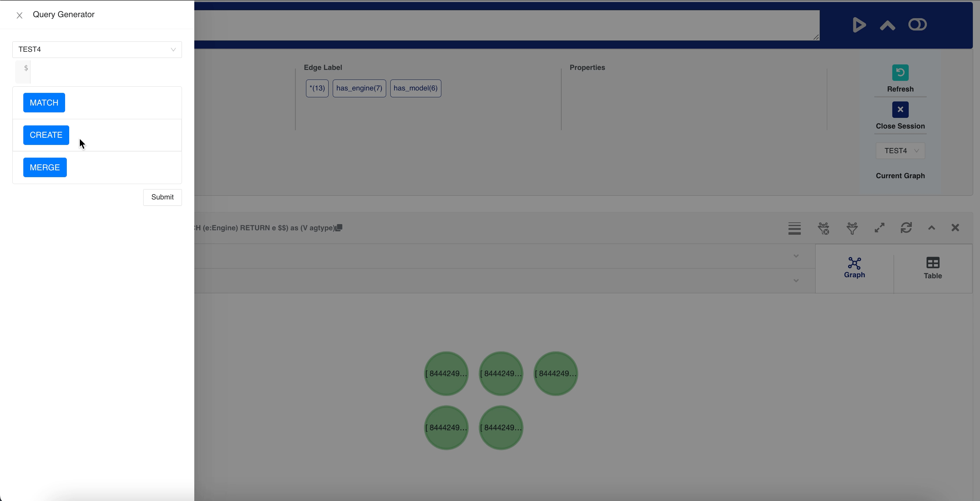
Task: Expand the first row chevron above the graph
Action: pos(796,256)
